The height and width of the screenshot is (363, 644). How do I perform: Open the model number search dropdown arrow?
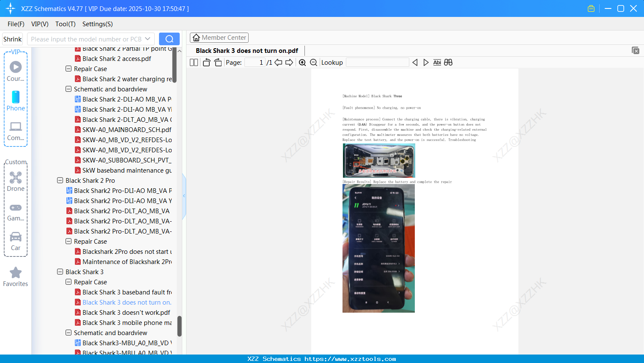[148, 39]
